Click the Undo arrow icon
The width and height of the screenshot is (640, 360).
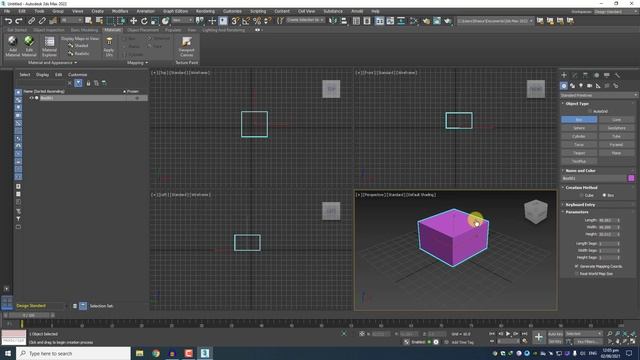click(8, 21)
